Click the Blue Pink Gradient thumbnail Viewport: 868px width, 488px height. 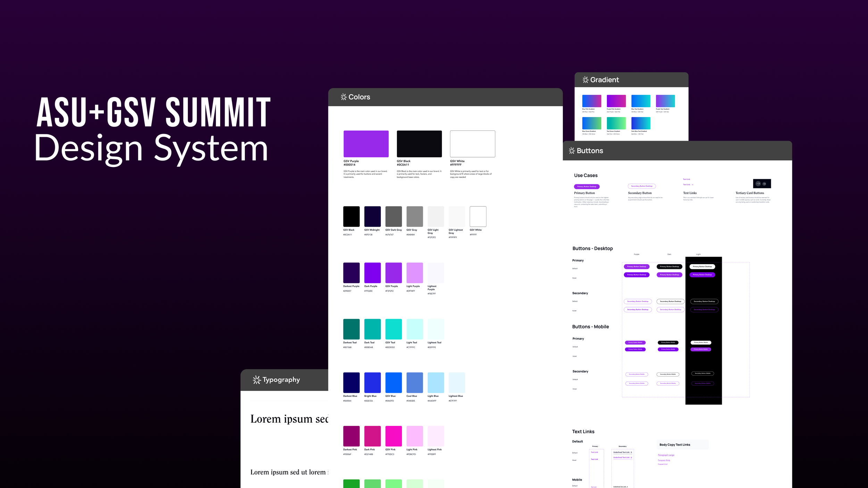[592, 101]
